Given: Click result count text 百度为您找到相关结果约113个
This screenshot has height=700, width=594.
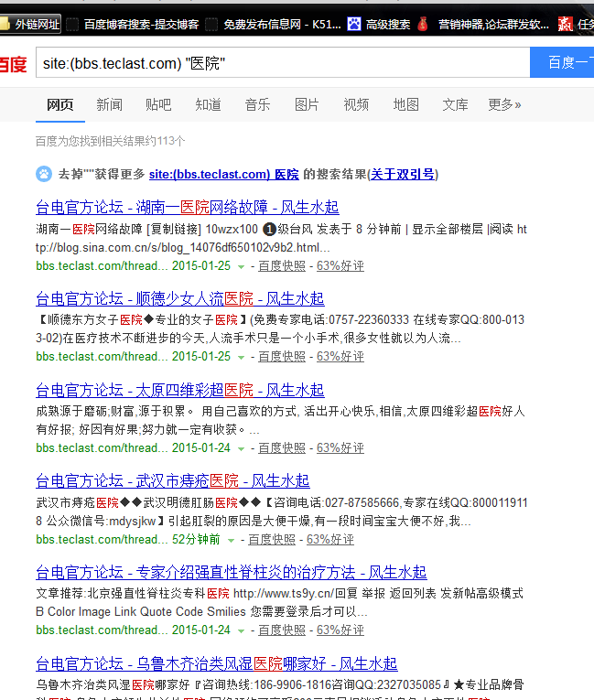Looking at the screenshot, I should pyautogui.click(x=111, y=141).
